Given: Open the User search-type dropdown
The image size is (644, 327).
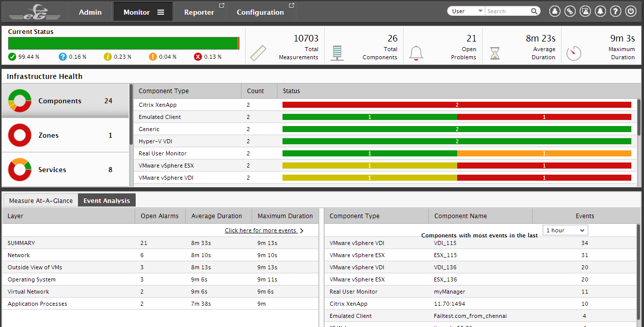Looking at the screenshot, I should [466, 11].
